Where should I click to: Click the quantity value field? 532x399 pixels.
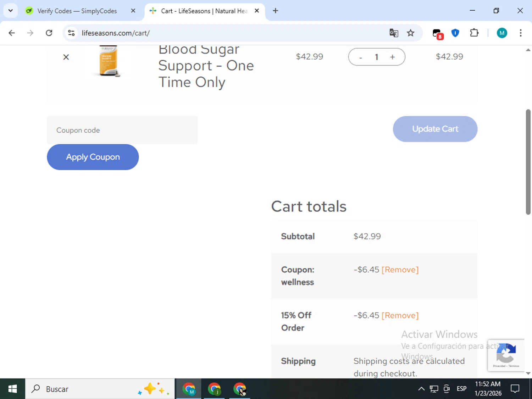tap(377, 57)
